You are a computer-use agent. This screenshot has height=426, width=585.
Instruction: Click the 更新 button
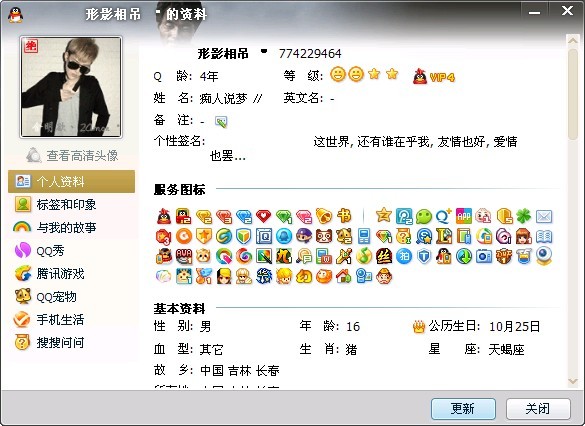click(x=463, y=409)
